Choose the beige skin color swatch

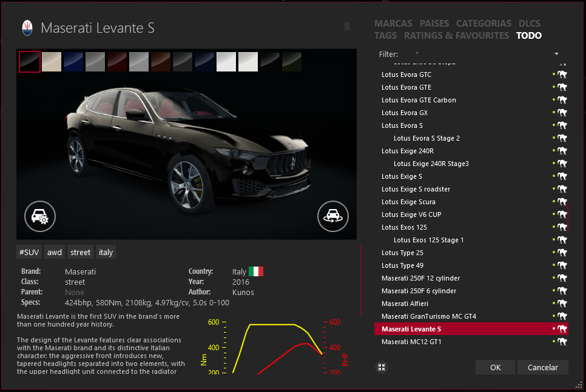coord(51,62)
